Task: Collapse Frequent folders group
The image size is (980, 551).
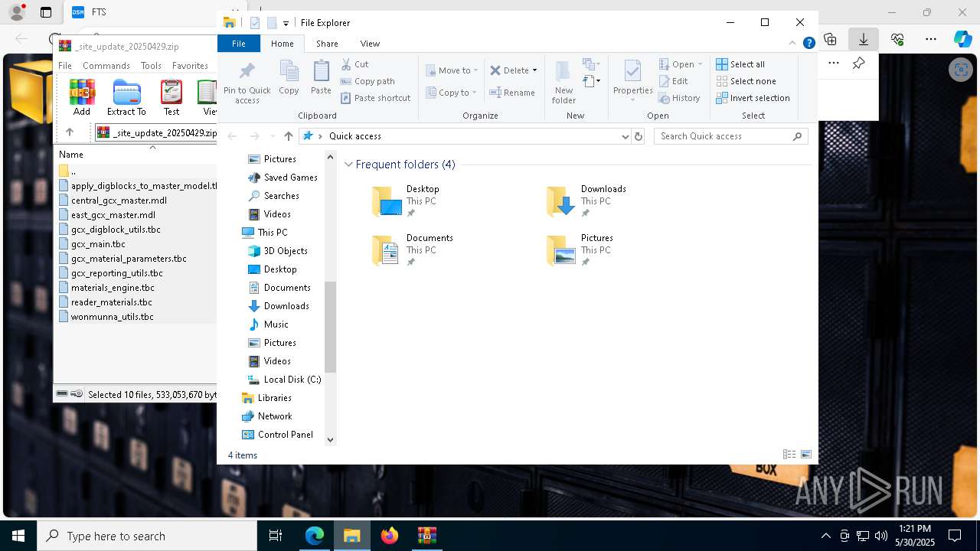Action: point(348,165)
